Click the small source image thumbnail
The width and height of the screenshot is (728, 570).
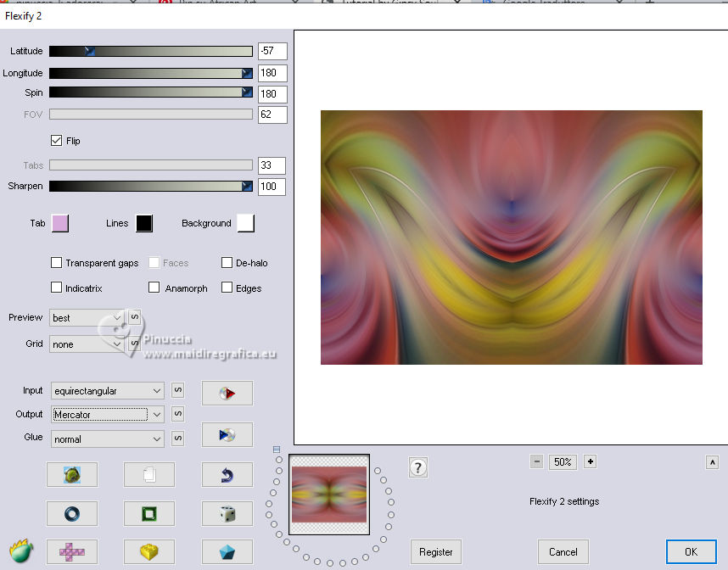click(329, 495)
